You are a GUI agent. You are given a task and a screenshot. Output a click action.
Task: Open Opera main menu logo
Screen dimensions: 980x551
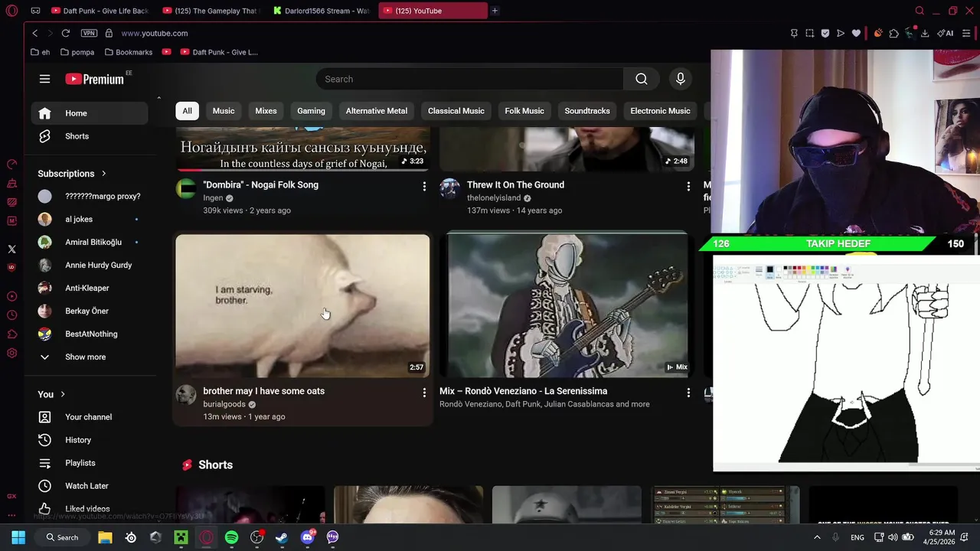pos(11,11)
